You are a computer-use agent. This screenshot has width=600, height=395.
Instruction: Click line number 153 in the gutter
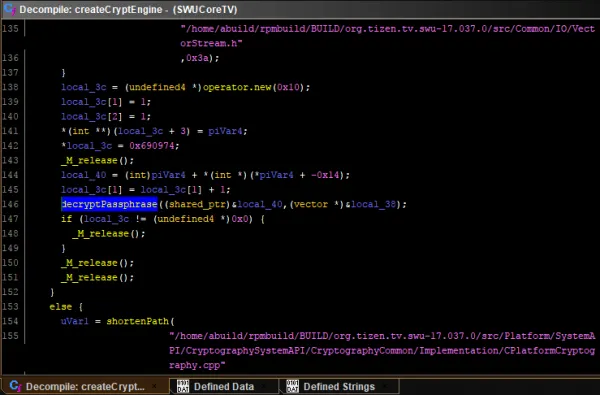tap(10, 307)
